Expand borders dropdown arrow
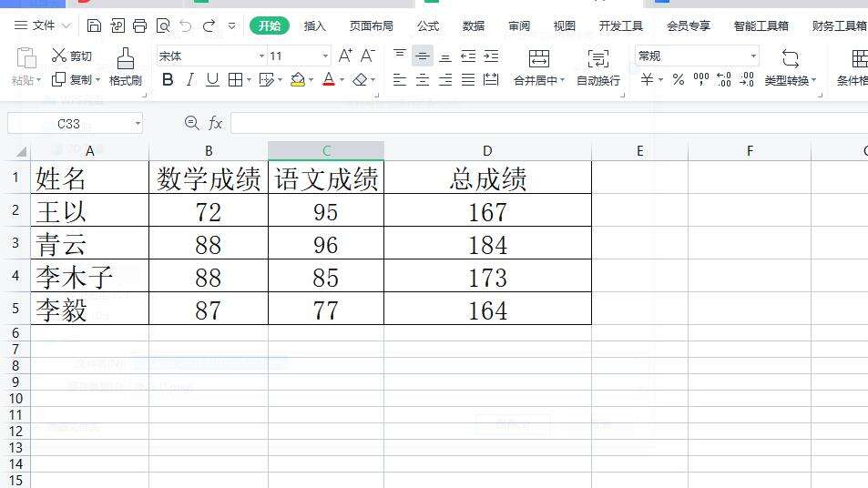 [250, 80]
